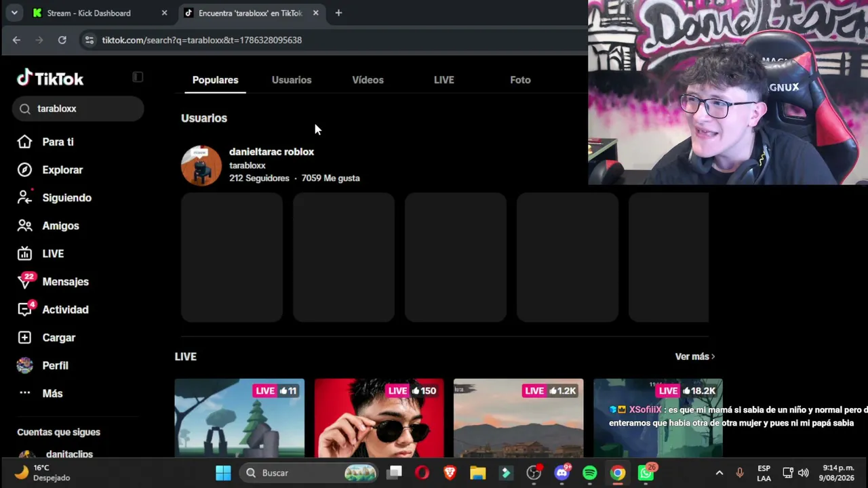Close the Stream - Kick Dashboard tab

coord(164,13)
